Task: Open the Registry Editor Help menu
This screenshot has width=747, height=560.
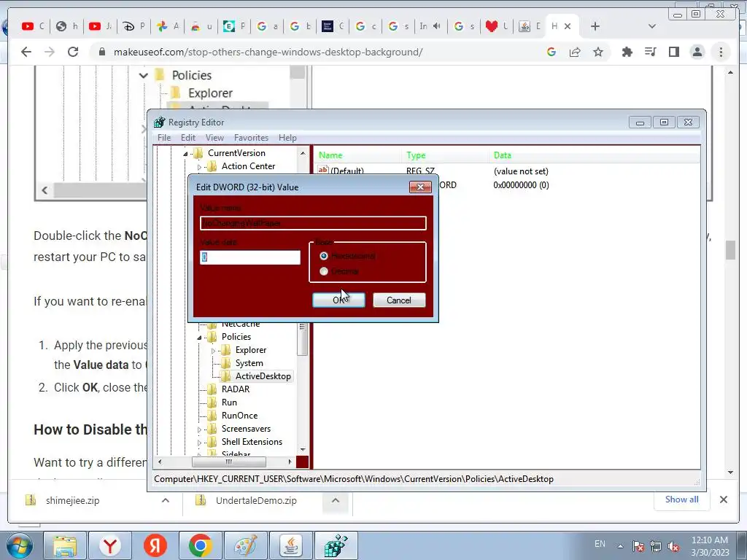Action: 287,138
